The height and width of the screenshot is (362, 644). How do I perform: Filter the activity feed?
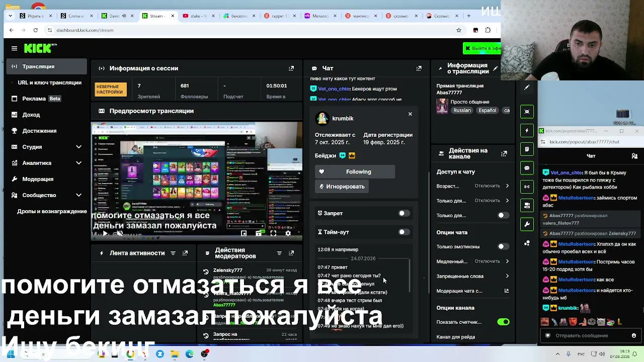(173, 253)
